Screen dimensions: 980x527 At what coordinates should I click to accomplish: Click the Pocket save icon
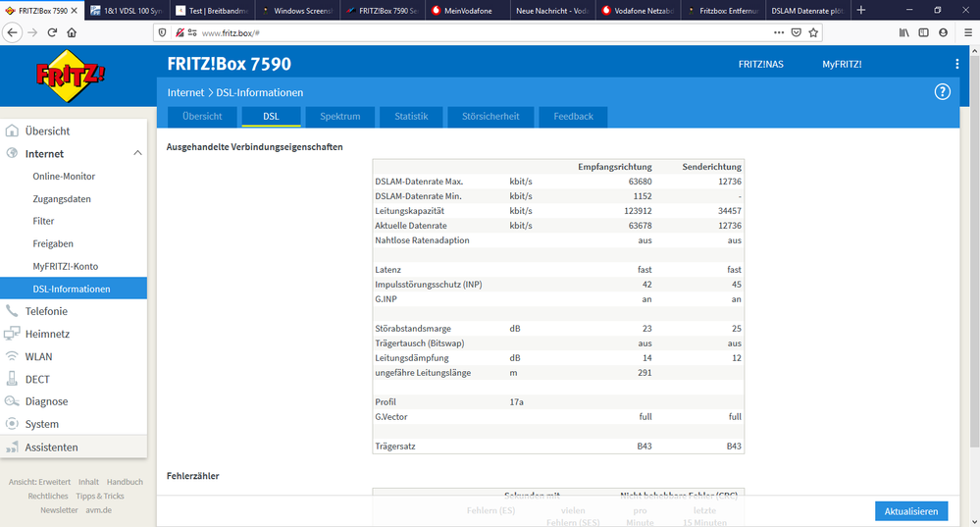click(x=797, y=32)
